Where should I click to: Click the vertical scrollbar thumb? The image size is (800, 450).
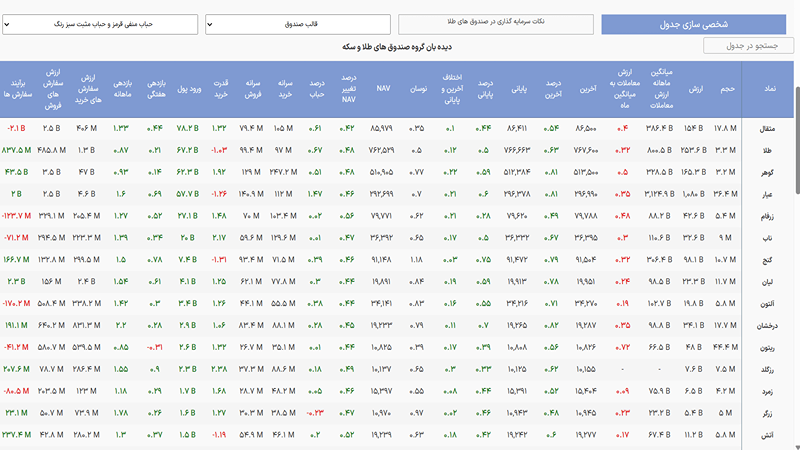[x=797, y=140]
